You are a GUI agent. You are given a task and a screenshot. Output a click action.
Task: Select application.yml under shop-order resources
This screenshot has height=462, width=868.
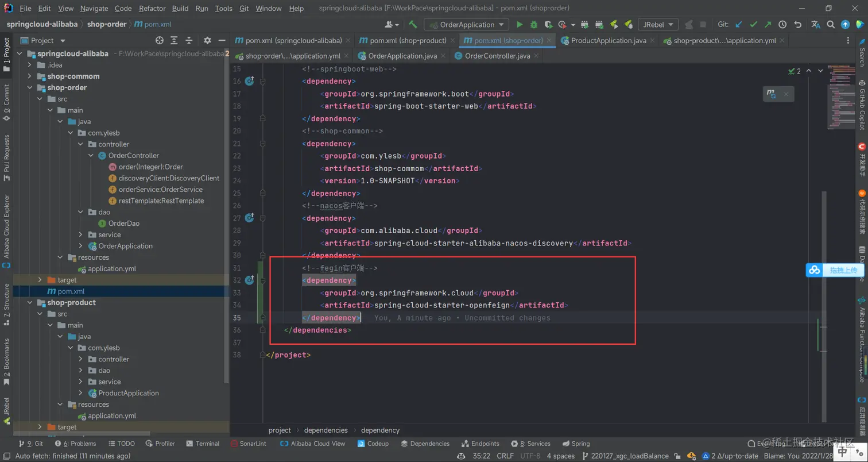tap(112, 269)
